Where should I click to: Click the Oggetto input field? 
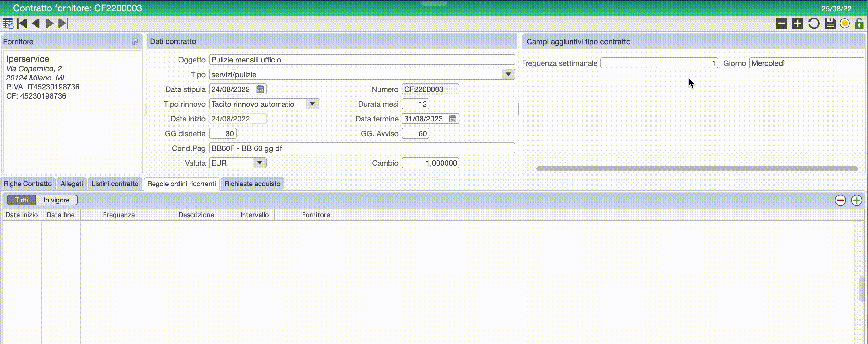[x=362, y=60]
